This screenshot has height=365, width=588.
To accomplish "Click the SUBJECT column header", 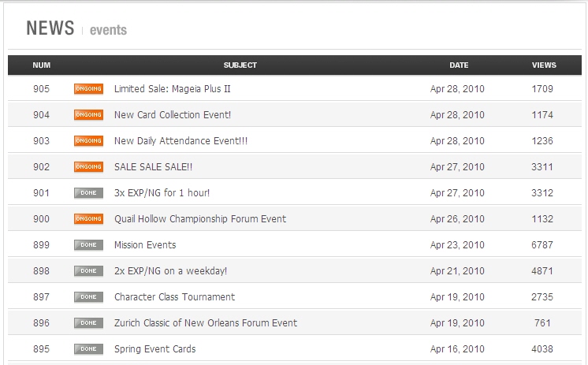I will coord(240,65).
